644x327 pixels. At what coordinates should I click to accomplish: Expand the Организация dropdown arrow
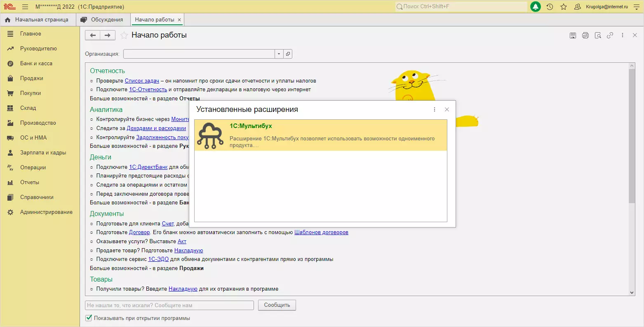(279, 54)
